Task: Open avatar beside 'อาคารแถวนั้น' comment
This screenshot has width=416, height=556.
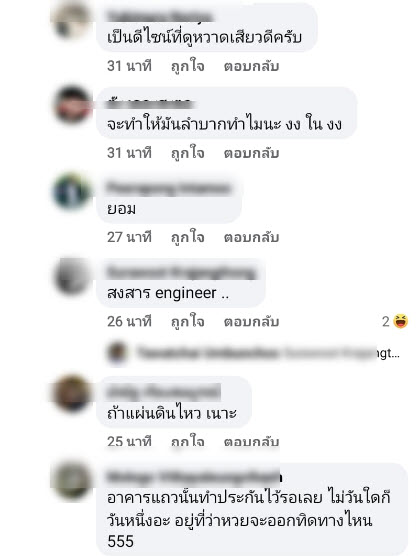Action: click(x=71, y=480)
